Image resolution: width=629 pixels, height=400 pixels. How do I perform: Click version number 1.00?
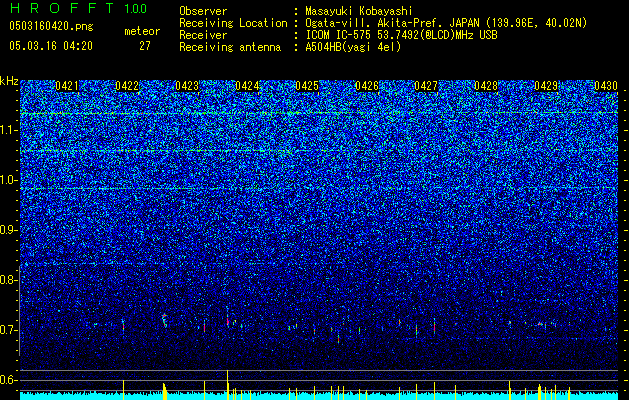pos(136,9)
